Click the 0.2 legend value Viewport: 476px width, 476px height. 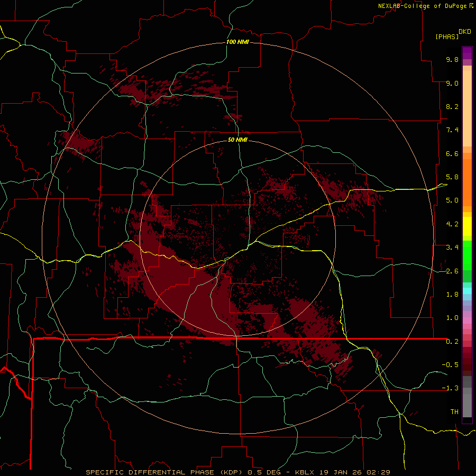[x=452, y=342]
